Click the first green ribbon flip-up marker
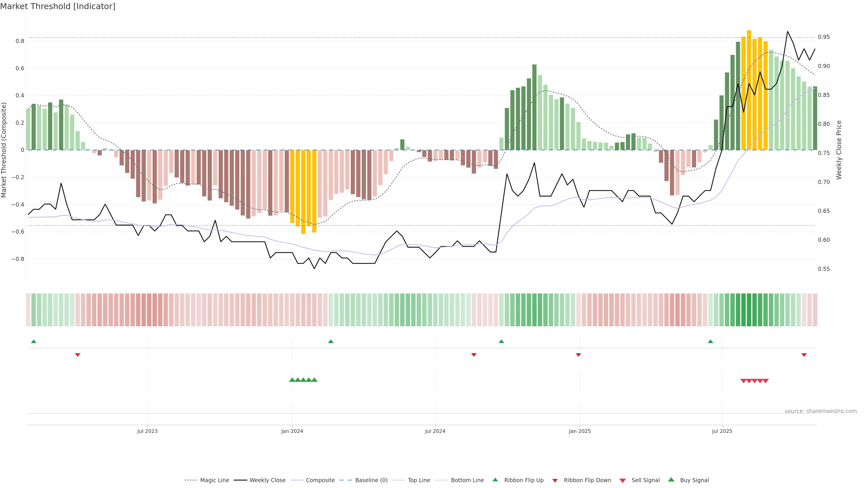This screenshot has width=868, height=488. (x=33, y=342)
